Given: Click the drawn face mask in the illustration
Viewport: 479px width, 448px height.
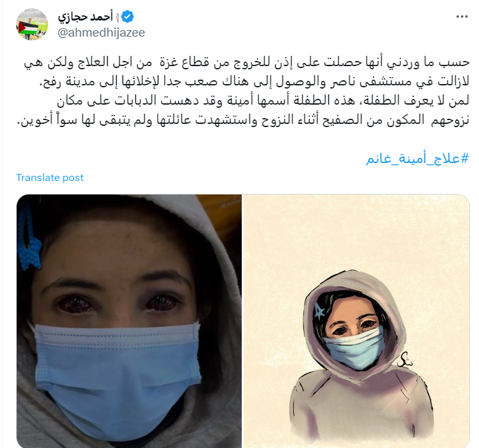Looking at the screenshot, I should coord(354,347).
